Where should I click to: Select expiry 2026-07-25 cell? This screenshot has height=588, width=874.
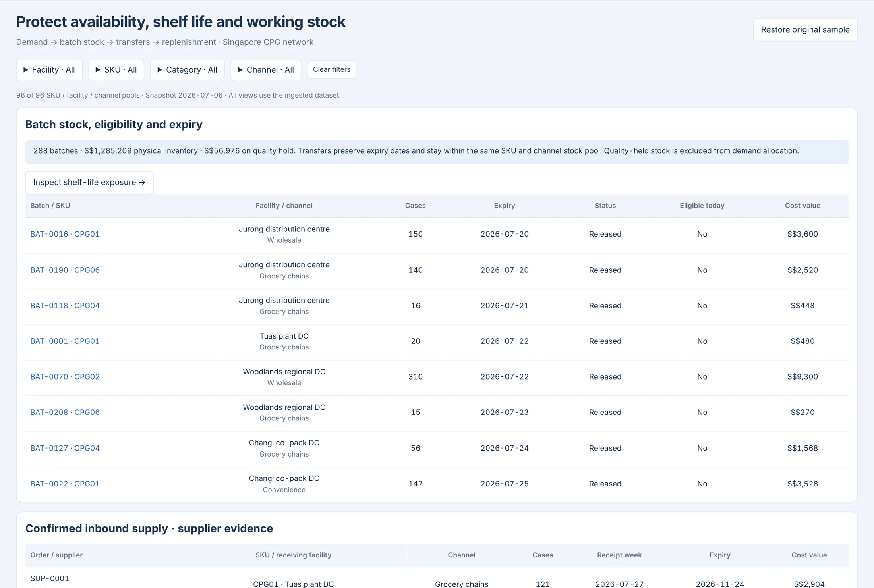[x=505, y=484]
